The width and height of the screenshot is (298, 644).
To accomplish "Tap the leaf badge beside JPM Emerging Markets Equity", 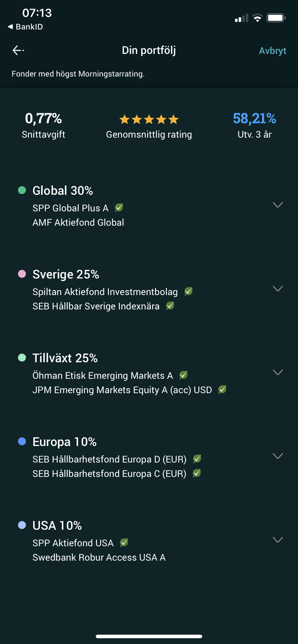I will point(222,390).
